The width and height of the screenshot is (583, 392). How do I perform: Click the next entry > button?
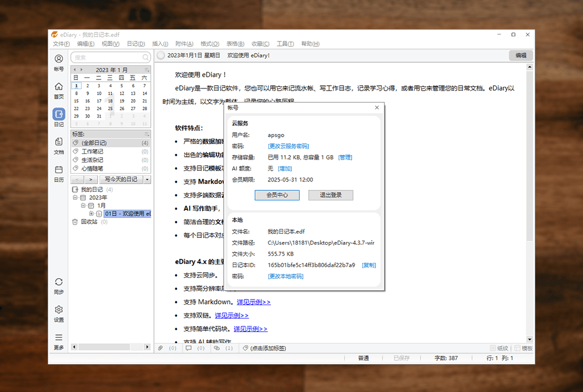coord(91,179)
